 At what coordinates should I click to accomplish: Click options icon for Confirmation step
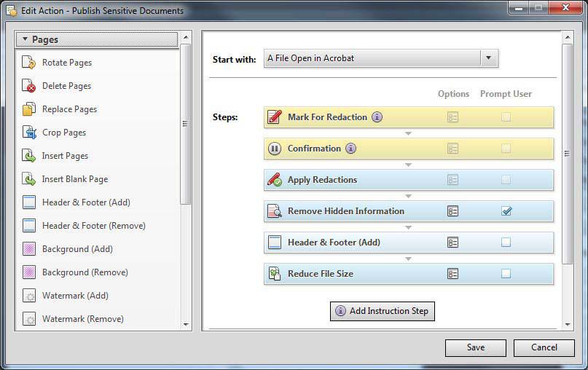pyautogui.click(x=452, y=149)
